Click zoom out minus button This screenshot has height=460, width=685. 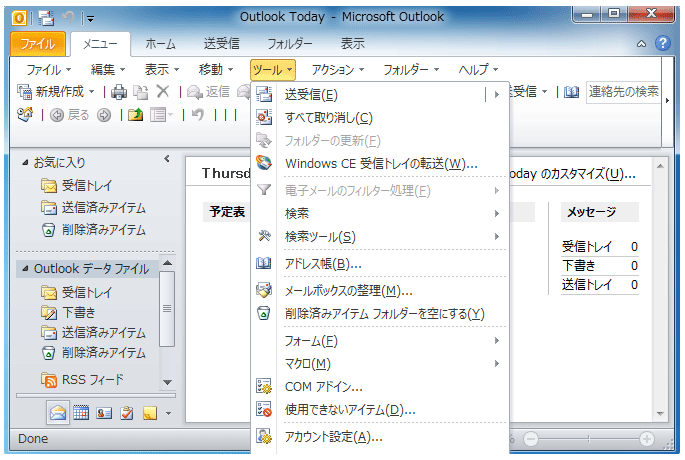(x=531, y=438)
